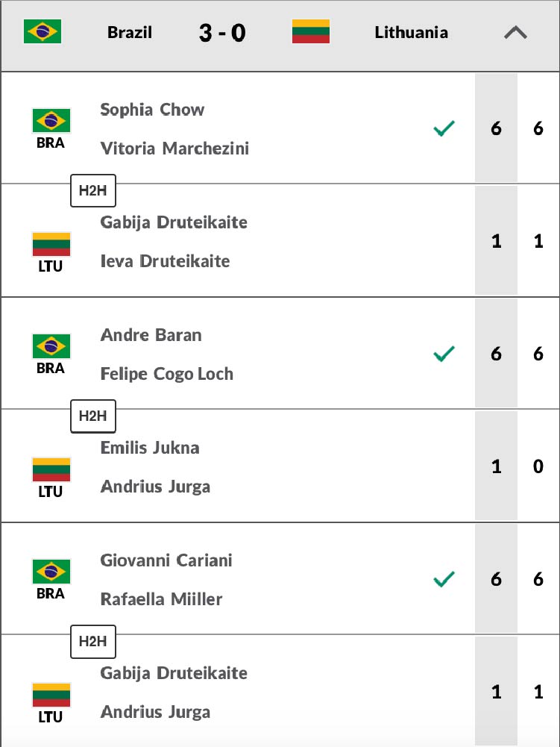The width and height of the screenshot is (560, 747).
Task: Click LTU flag beside Ieva Druteikaite
Action: [x=51, y=244]
